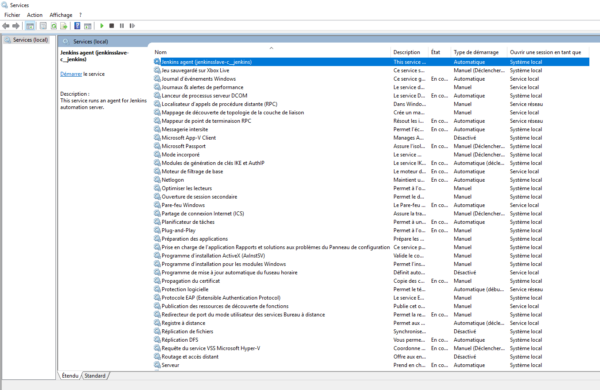The width and height of the screenshot is (600, 390).
Task: Toggle the console tree pane toolbar icon
Action: coord(30,26)
